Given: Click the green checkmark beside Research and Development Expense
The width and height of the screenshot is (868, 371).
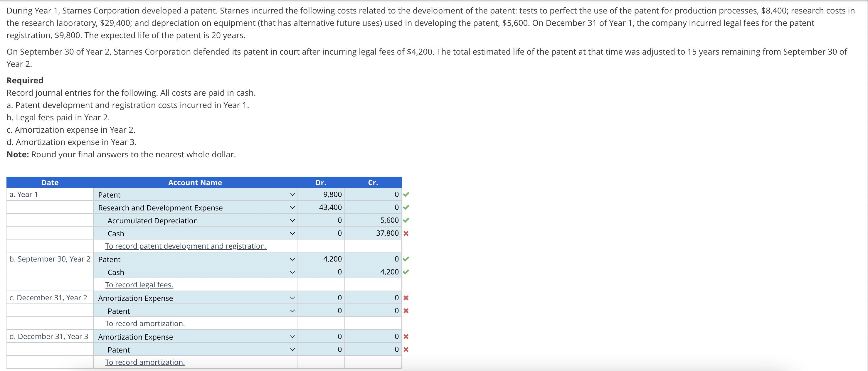Looking at the screenshot, I should point(406,207).
